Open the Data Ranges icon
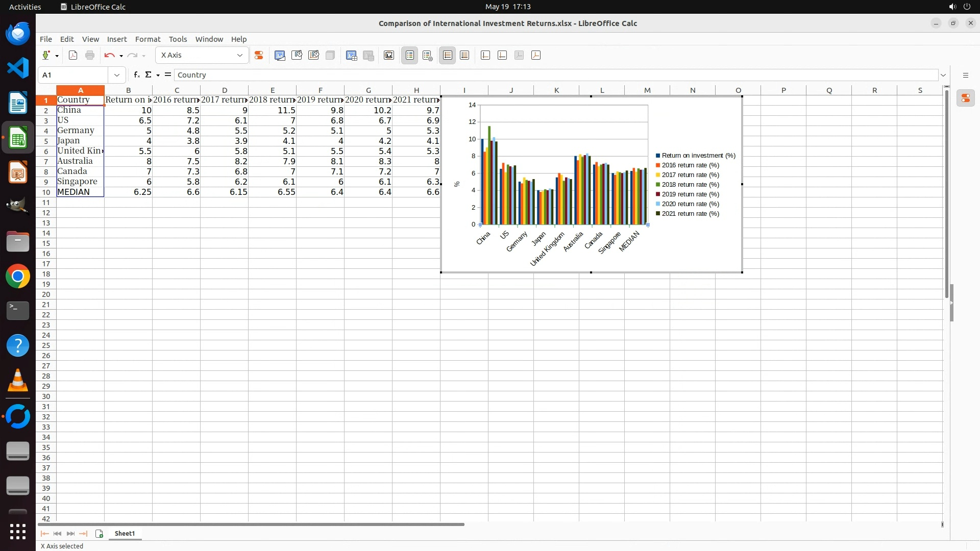The image size is (980, 551). (351, 55)
